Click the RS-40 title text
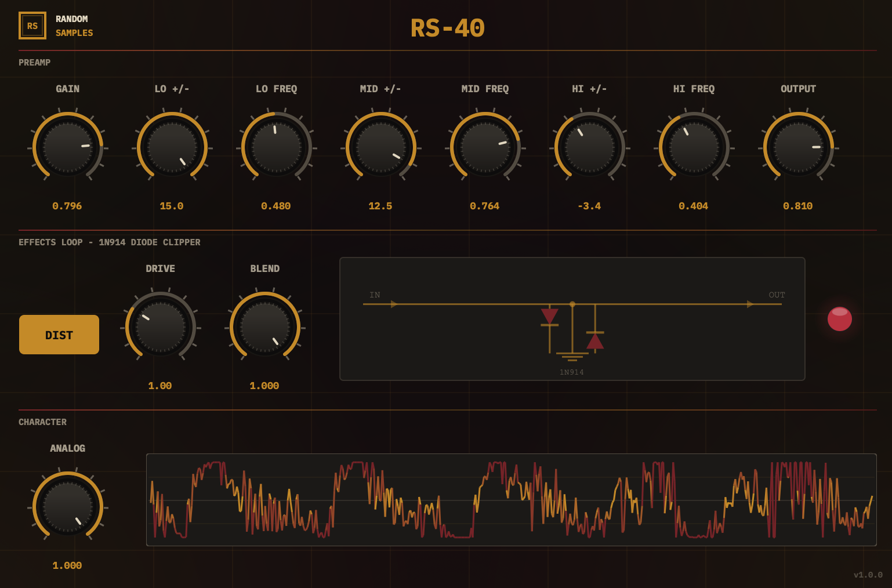Image resolution: width=892 pixels, height=588 pixels. (x=448, y=28)
